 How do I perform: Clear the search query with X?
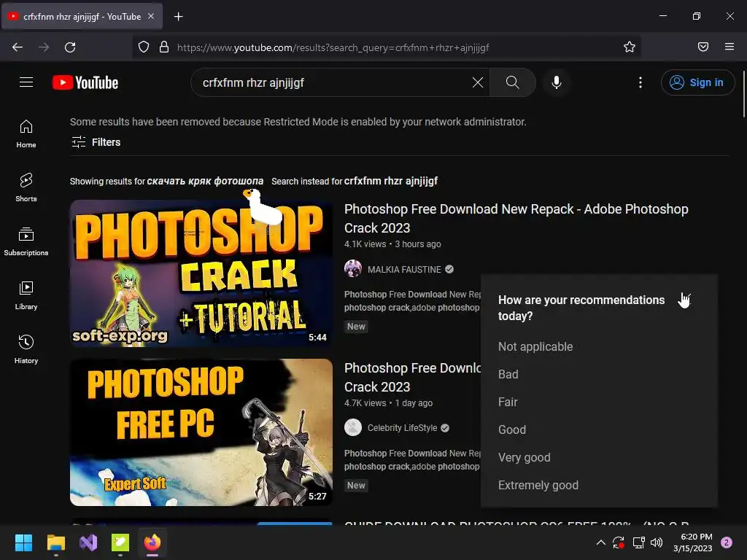click(477, 82)
